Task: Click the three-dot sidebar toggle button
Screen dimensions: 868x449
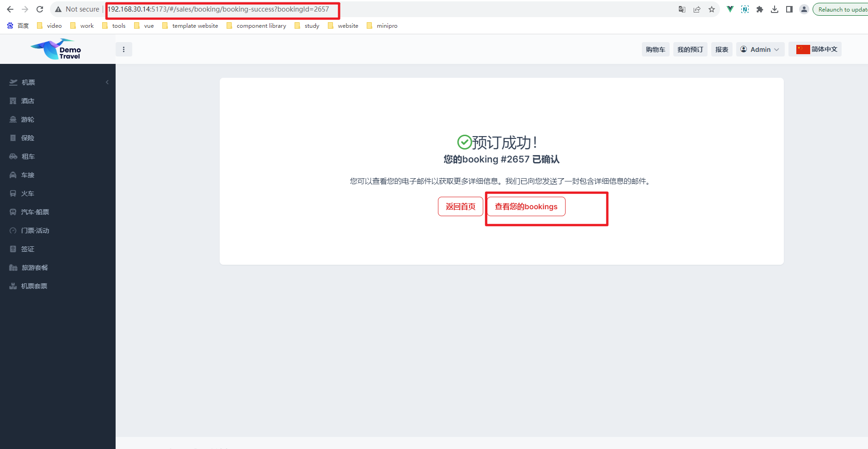Action: (123, 50)
